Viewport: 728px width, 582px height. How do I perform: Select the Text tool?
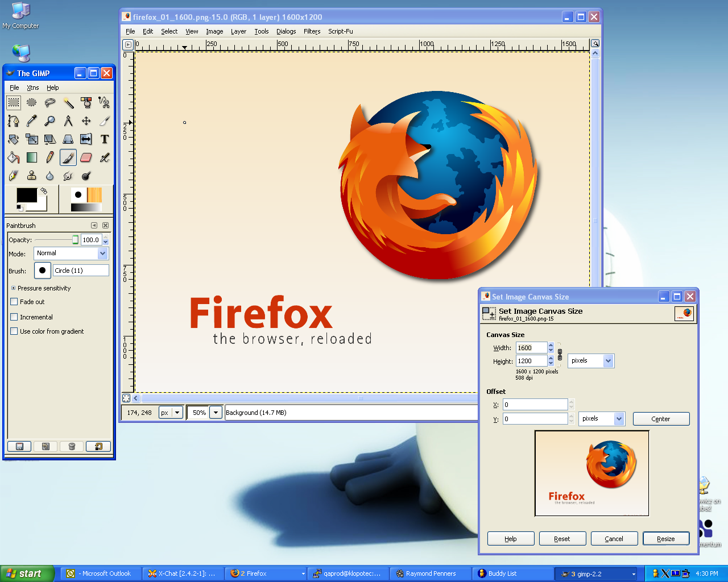pos(105,139)
